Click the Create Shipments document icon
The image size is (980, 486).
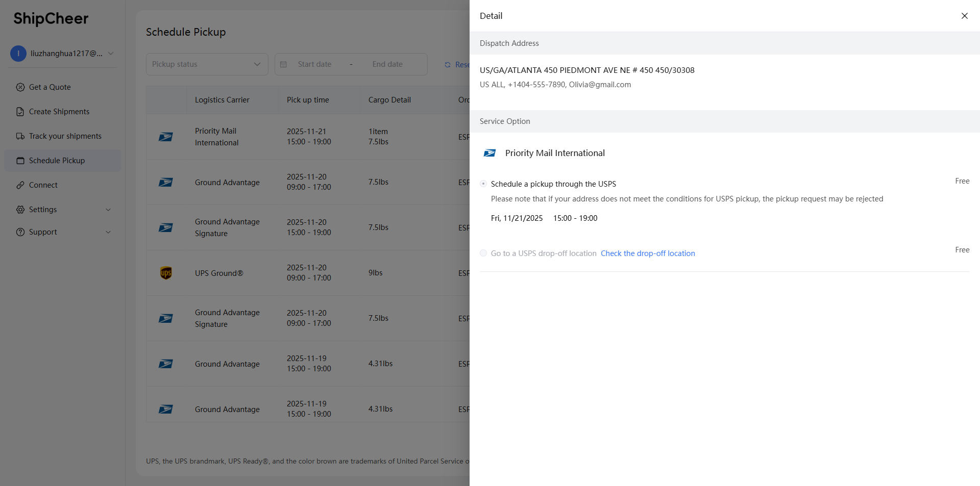click(x=20, y=112)
